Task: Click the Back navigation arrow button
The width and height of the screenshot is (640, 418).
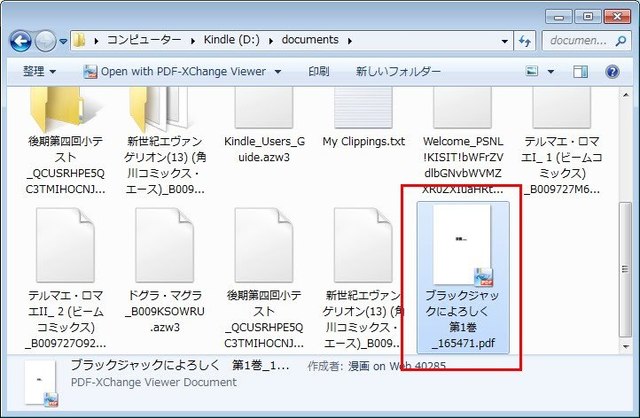Action: [21, 41]
